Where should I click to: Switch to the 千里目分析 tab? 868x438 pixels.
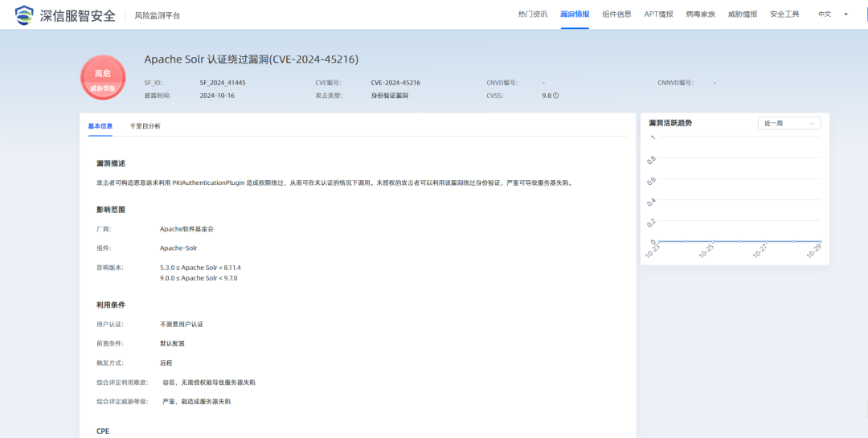click(145, 126)
